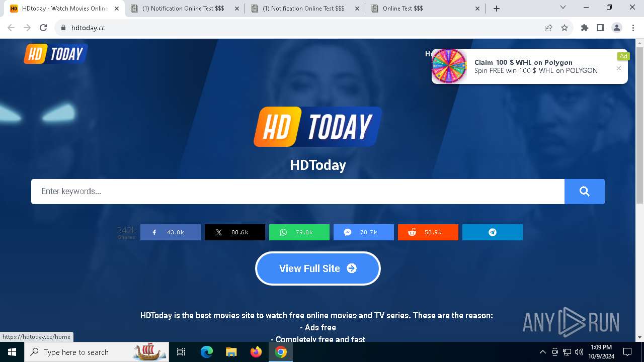The height and width of the screenshot is (362, 644).
Task: Open volume control in system tray
Action: pos(579,352)
